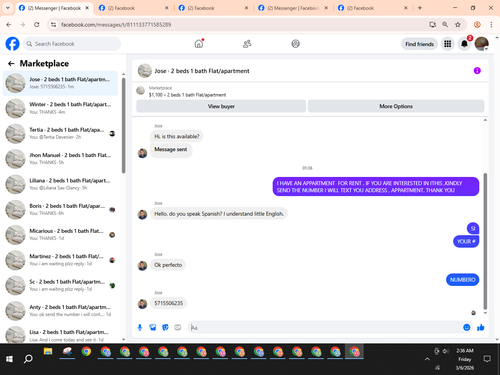
Task: Click the message input field
Action: [325, 327]
